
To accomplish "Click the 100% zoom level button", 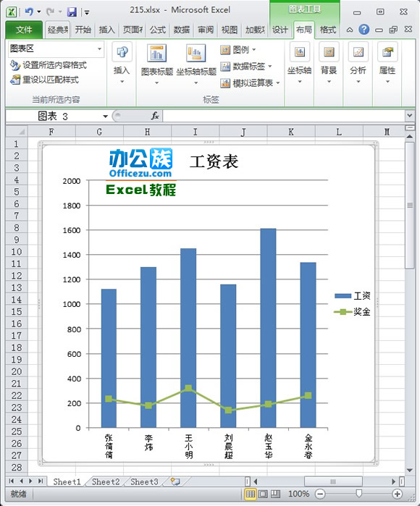I will click(x=298, y=494).
